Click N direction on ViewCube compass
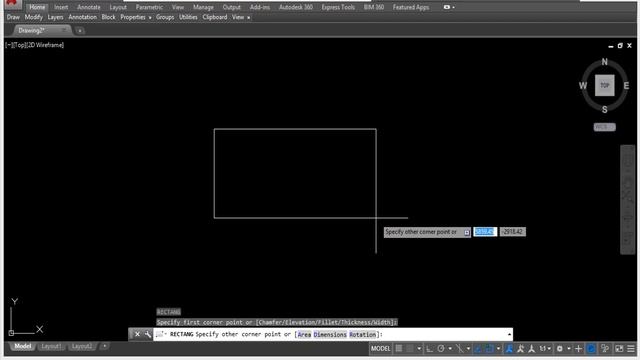 click(604, 62)
